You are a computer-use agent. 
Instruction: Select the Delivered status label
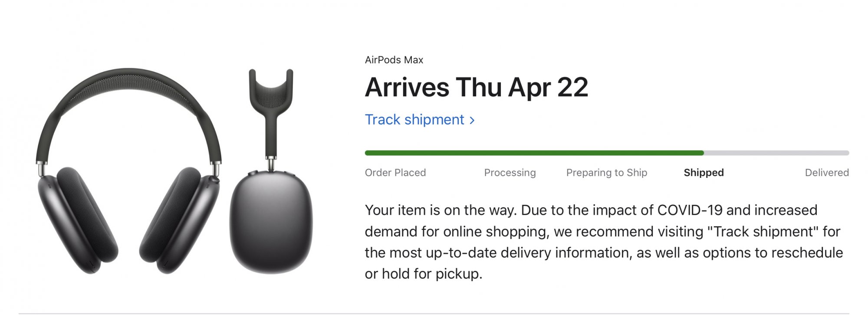click(826, 173)
